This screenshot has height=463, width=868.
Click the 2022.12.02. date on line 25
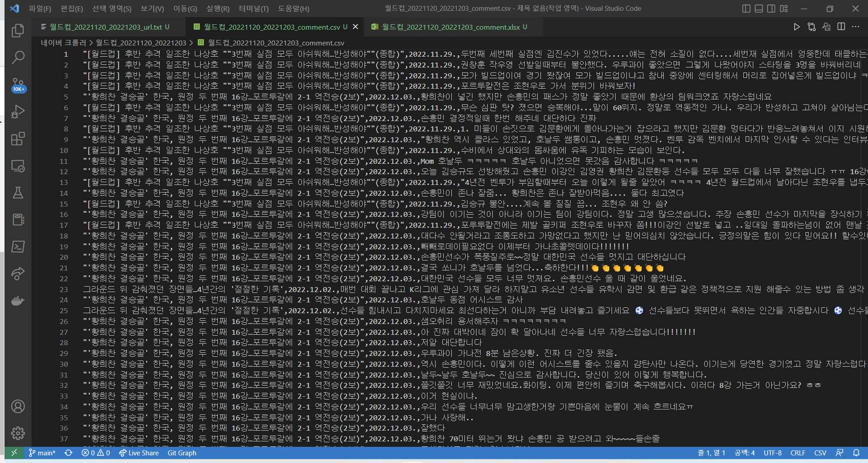(312, 310)
